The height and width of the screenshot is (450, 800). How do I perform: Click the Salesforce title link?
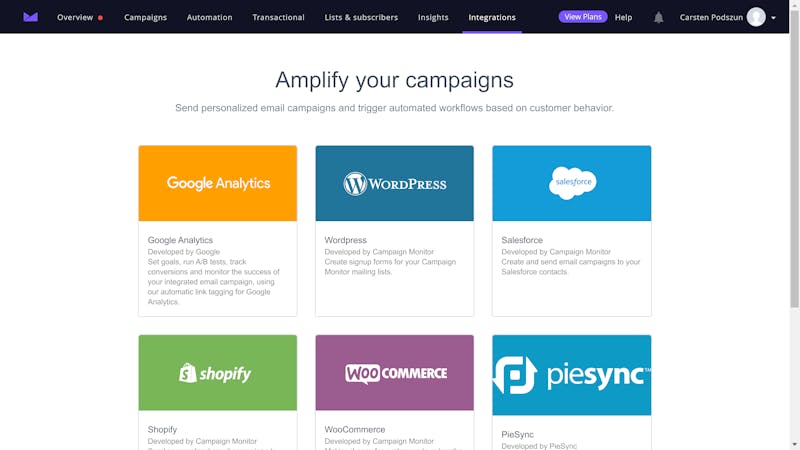[x=522, y=240]
